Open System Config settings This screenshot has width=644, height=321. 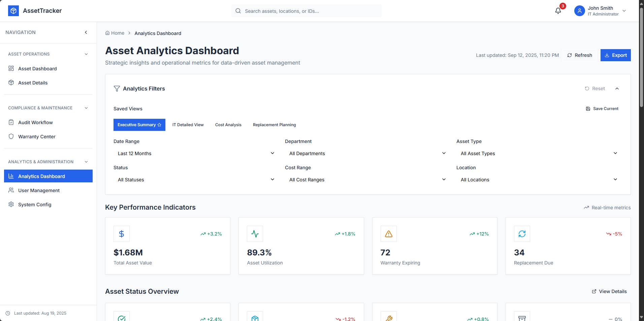(48, 205)
